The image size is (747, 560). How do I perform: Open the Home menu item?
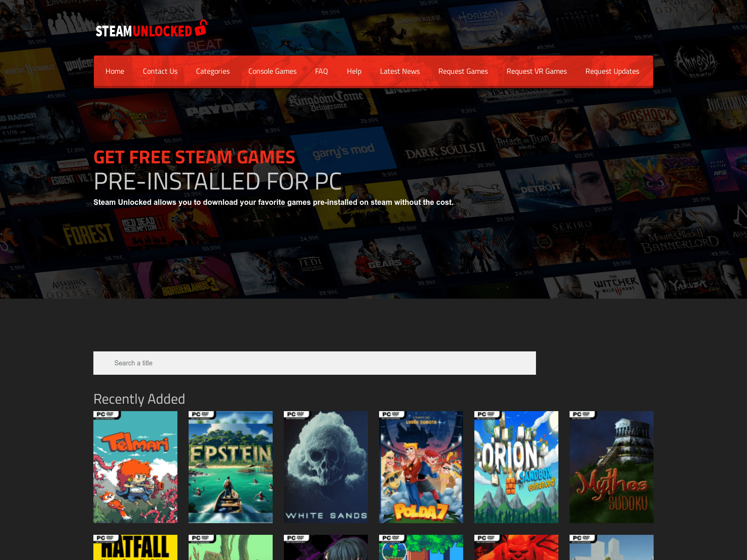coord(115,71)
